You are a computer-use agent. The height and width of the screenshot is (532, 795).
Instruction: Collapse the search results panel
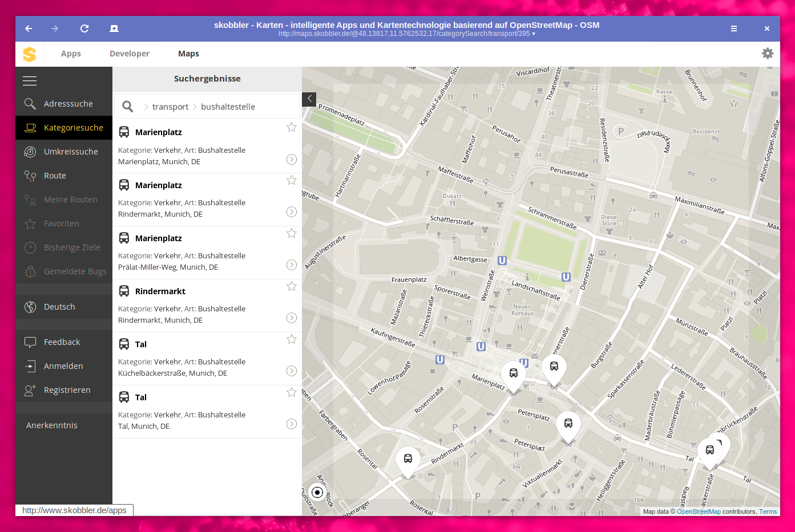(x=309, y=99)
